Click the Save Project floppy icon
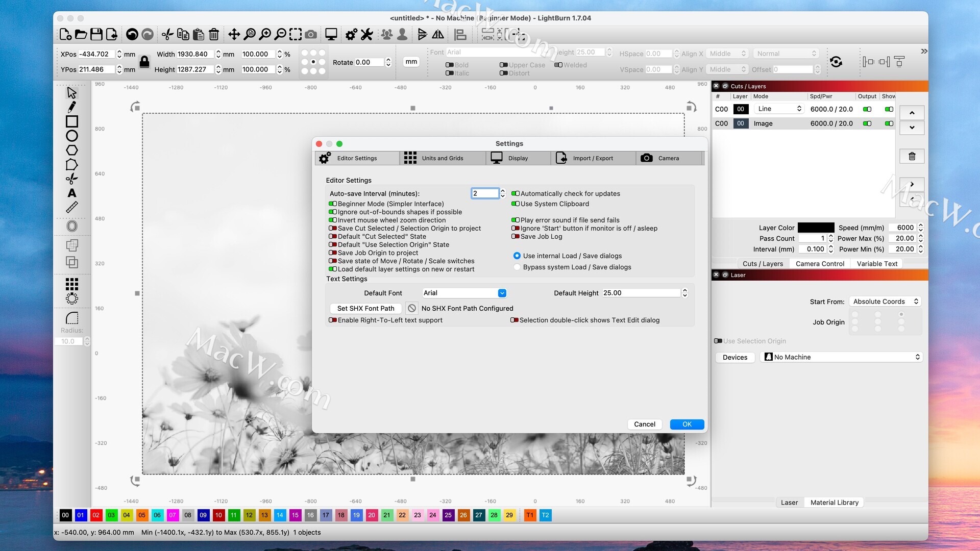The image size is (980, 551). (x=96, y=34)
